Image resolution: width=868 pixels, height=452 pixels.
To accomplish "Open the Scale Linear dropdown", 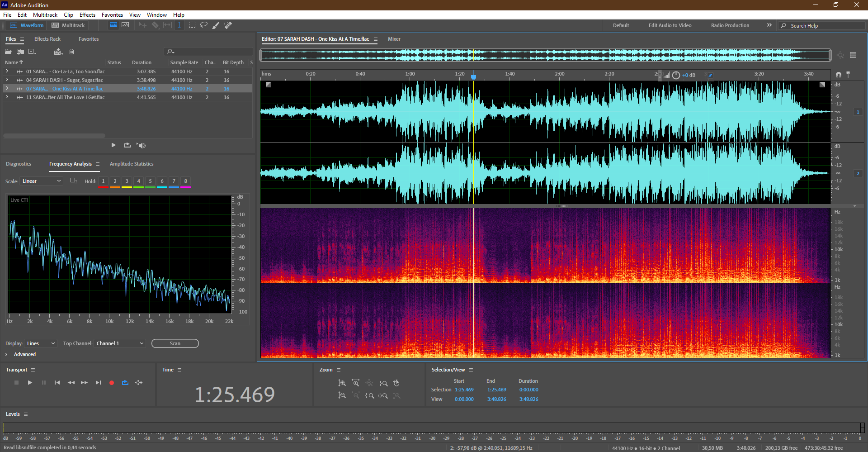I will [41, 181].
